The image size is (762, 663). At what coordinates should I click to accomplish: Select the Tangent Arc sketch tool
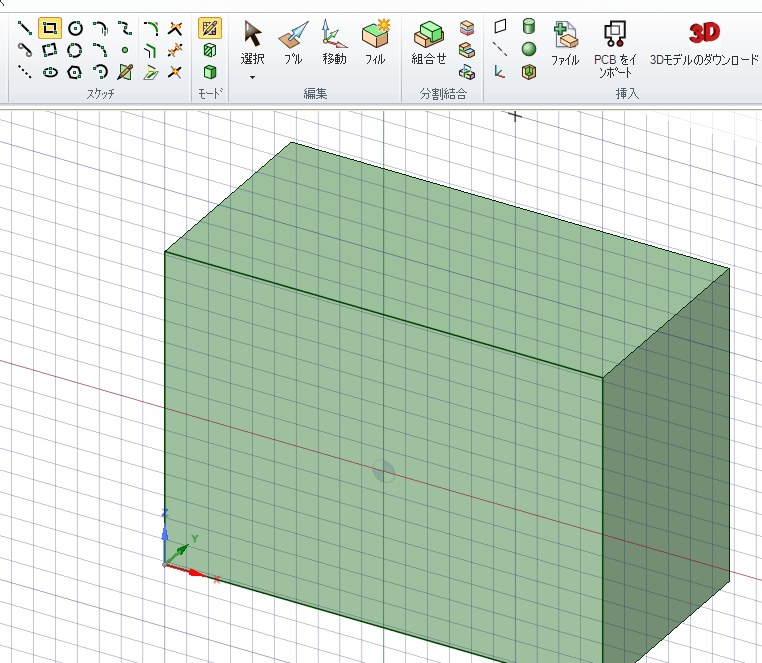pyautogui.click(x=101, y=28)
